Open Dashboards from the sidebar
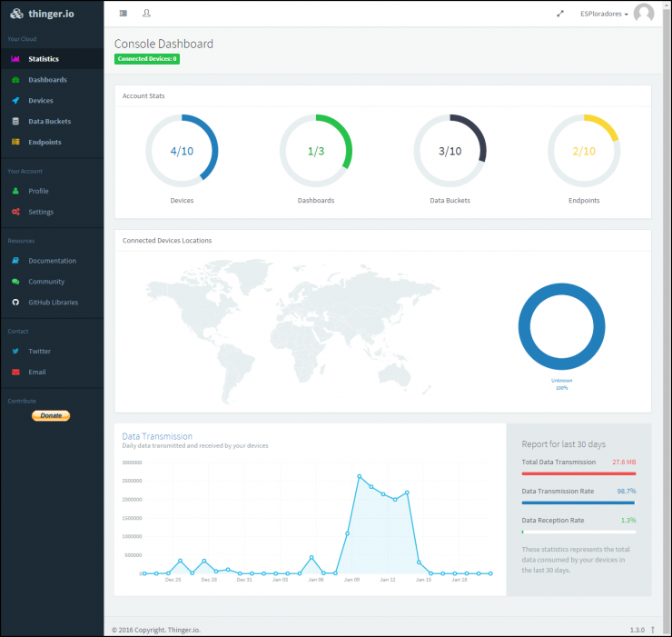The width and height of the screenshot is (672, 637). (47, 80)
